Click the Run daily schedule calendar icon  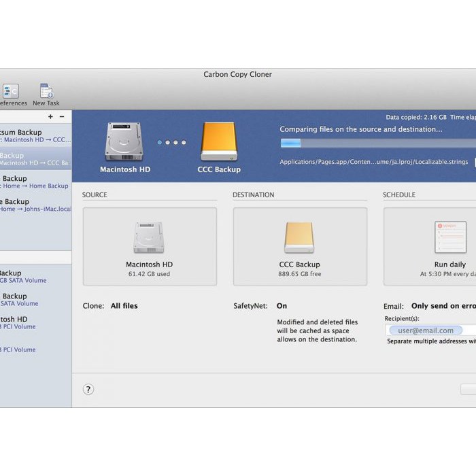click(x=449, y=238)
